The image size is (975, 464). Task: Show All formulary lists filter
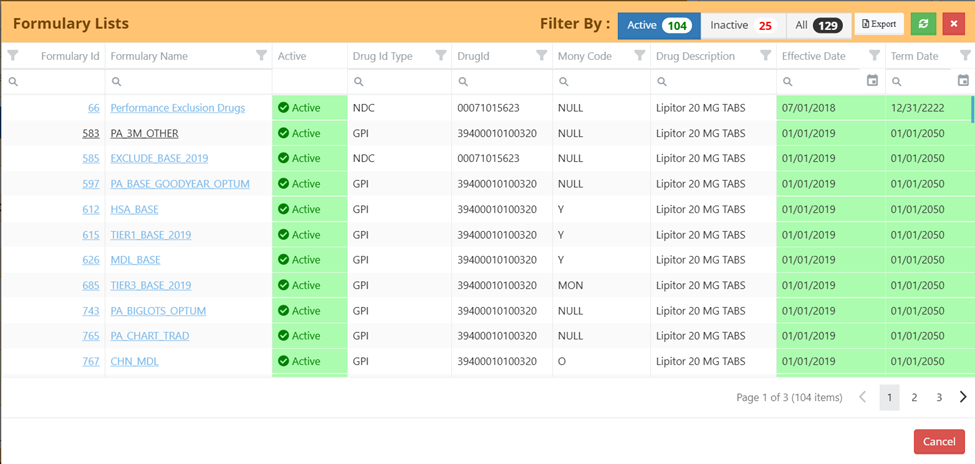(x=817, y=25)
